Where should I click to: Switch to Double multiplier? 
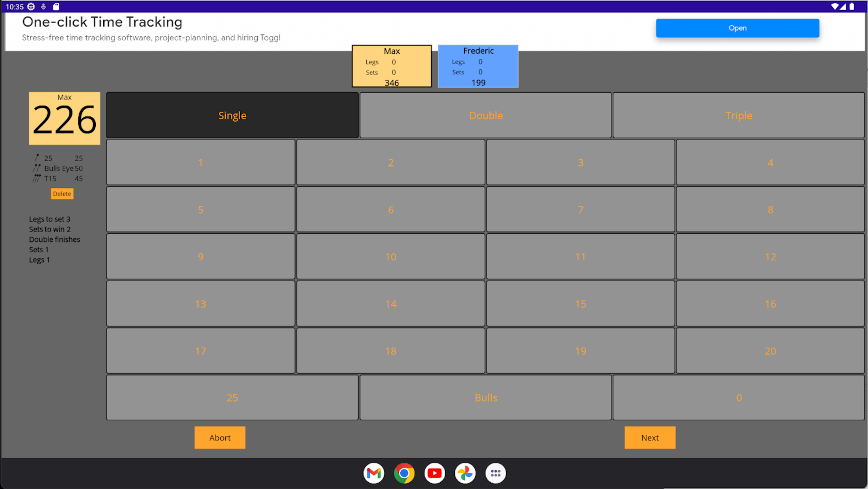pyautogui.click(x=485, y=115)
